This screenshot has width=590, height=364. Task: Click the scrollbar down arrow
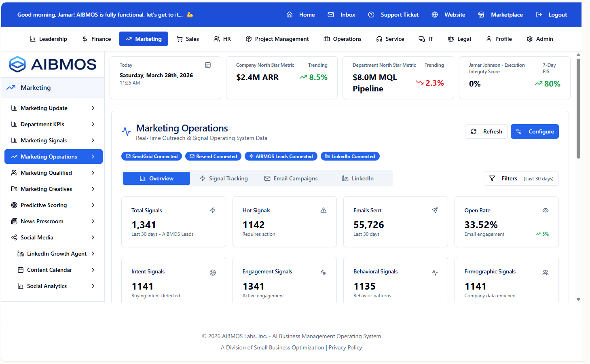[x=578, y=300]
